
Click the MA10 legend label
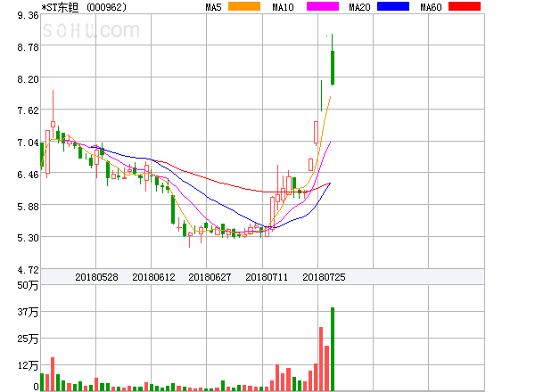click(283, 7)
